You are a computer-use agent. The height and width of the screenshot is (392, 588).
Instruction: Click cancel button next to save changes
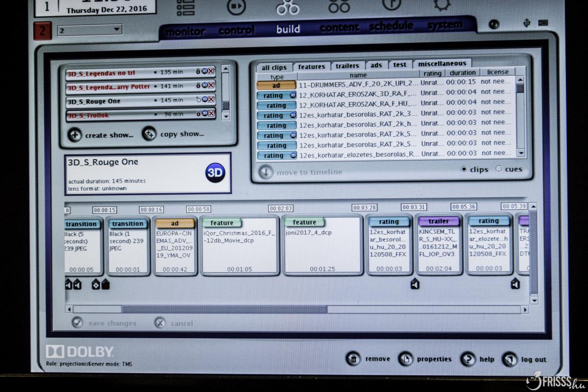160,323
